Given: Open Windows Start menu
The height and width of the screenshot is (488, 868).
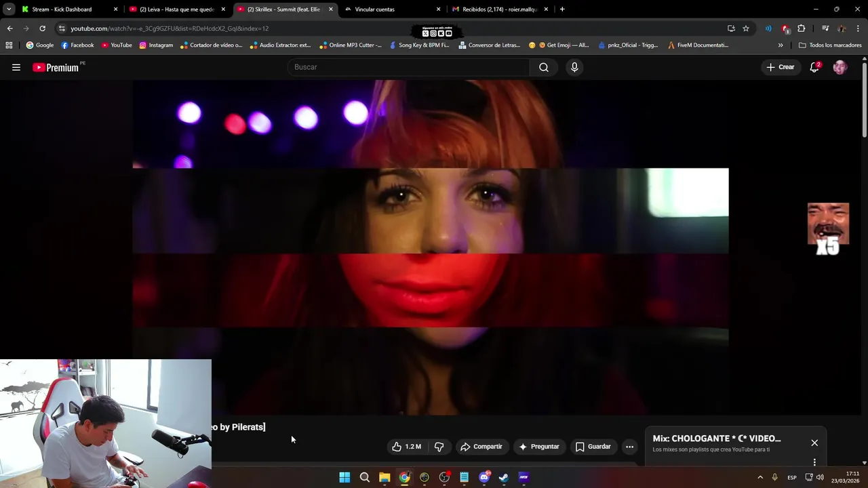Looking at the screenshot, I should tap(344, 477).
